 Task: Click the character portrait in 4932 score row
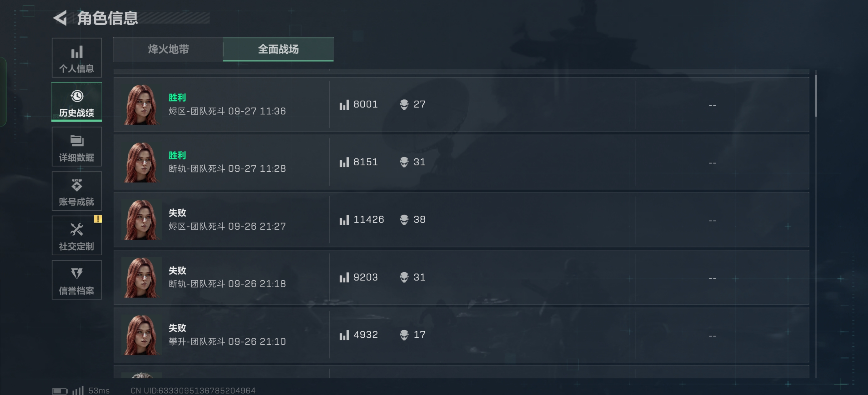click(x=141, y=335)
